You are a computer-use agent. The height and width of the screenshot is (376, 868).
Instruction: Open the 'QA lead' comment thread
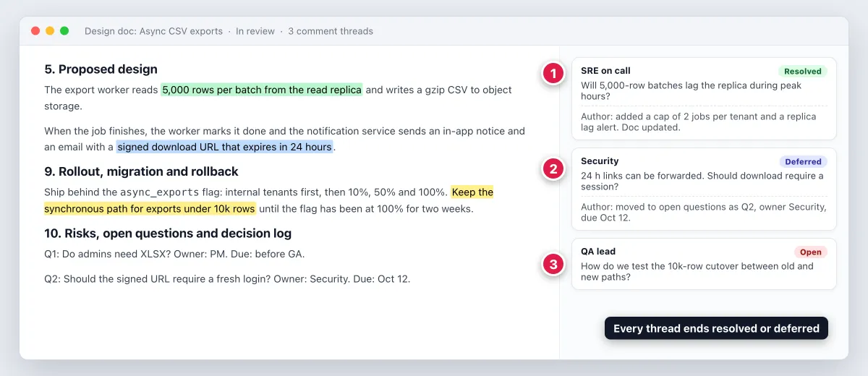(704, 265)
